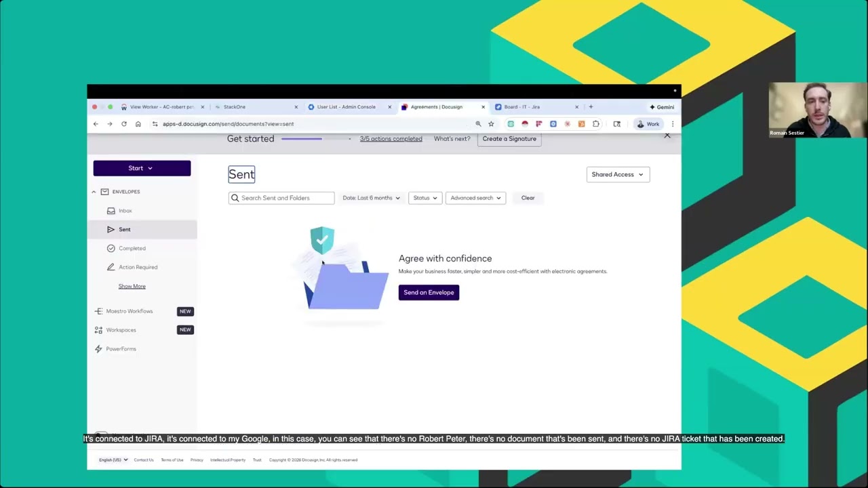Image resolution: width=868 pixels, height=488 pixels.
Task: Open the Status filter dropdown
Action: (425, 198)
